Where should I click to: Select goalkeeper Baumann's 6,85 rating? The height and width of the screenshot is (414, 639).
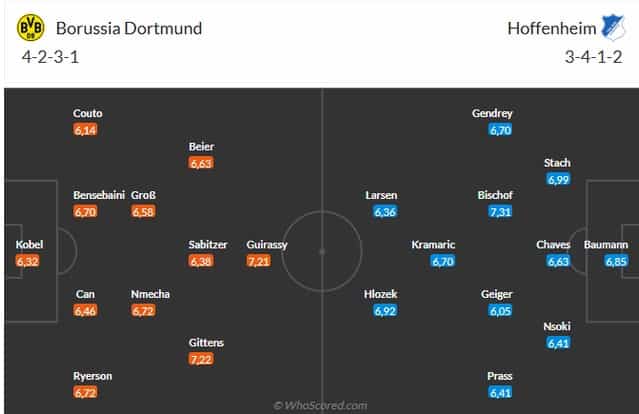click(616, 261)
